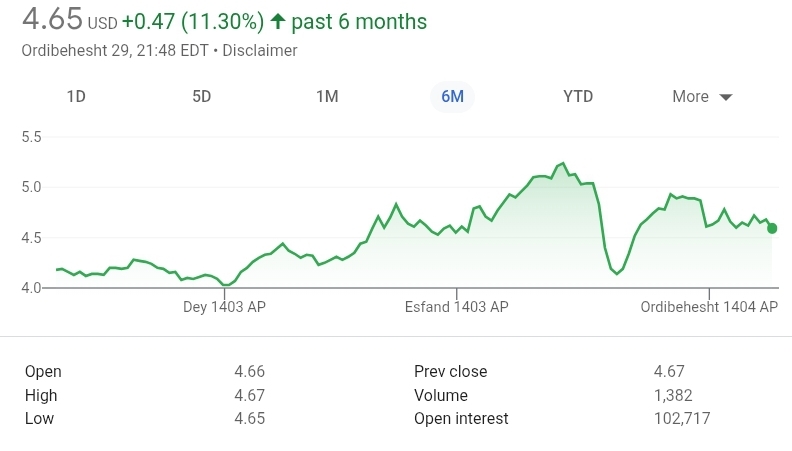Switch chart to YTD range
The width and height of the screenshot is (792, 451).
[578, 97]
